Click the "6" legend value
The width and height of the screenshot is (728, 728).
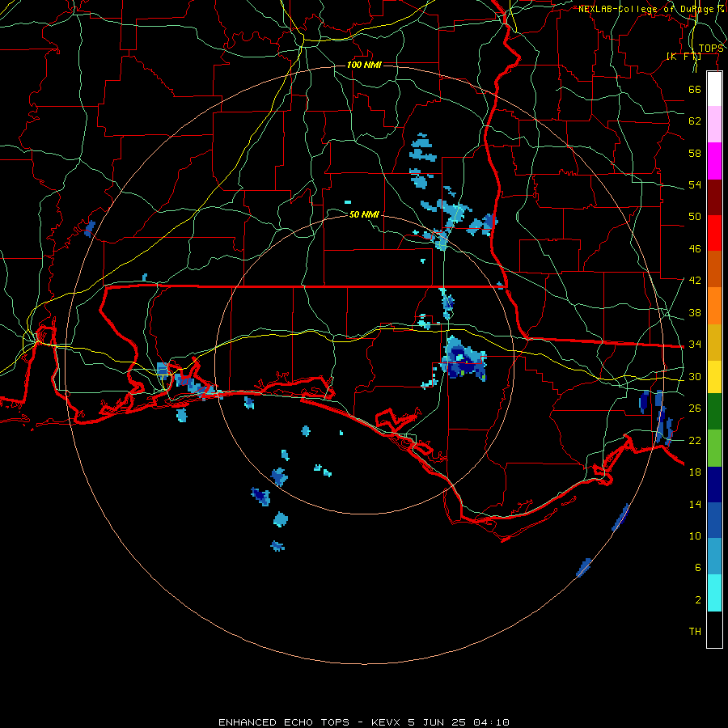coord(698,568)
